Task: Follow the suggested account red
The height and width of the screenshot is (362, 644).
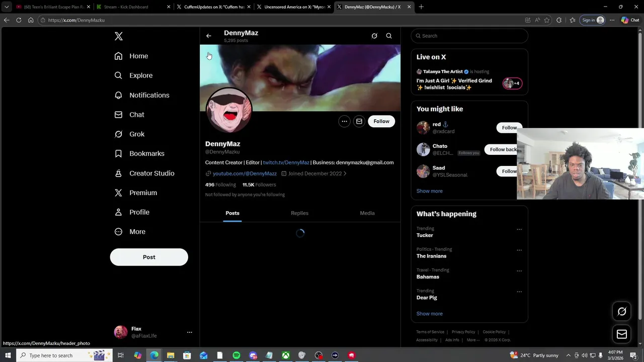Action: [507, 128]
